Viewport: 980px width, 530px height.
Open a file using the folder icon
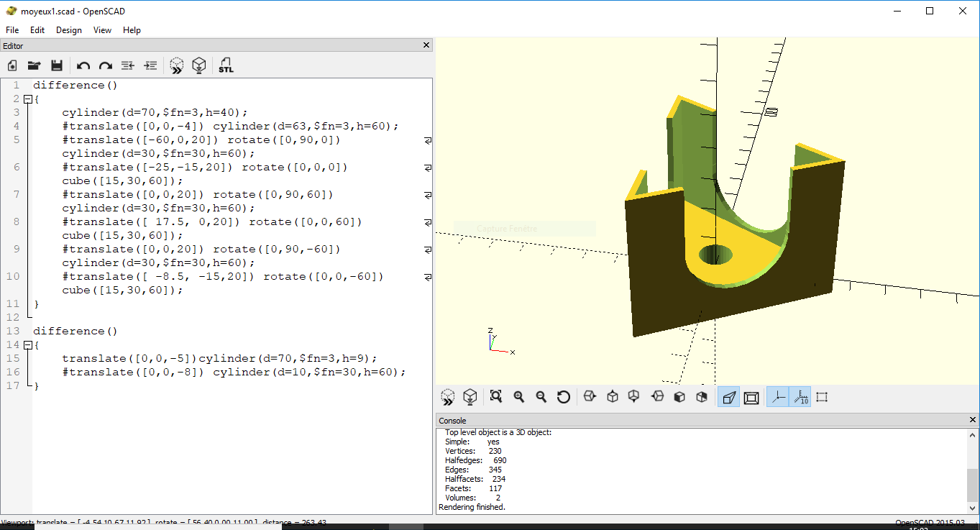tap(34, 65)
